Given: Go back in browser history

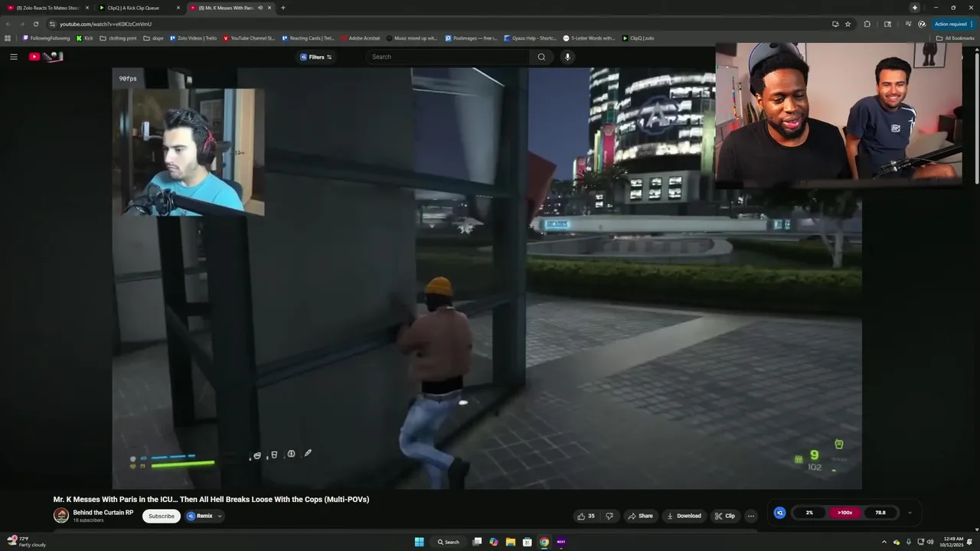Looking at the screenshot, I should (8, 24).
